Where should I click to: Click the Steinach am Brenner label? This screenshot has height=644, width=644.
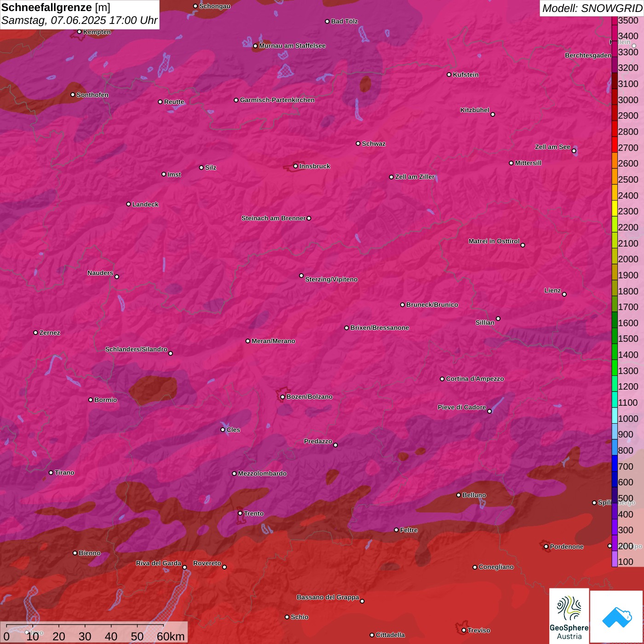273,218
